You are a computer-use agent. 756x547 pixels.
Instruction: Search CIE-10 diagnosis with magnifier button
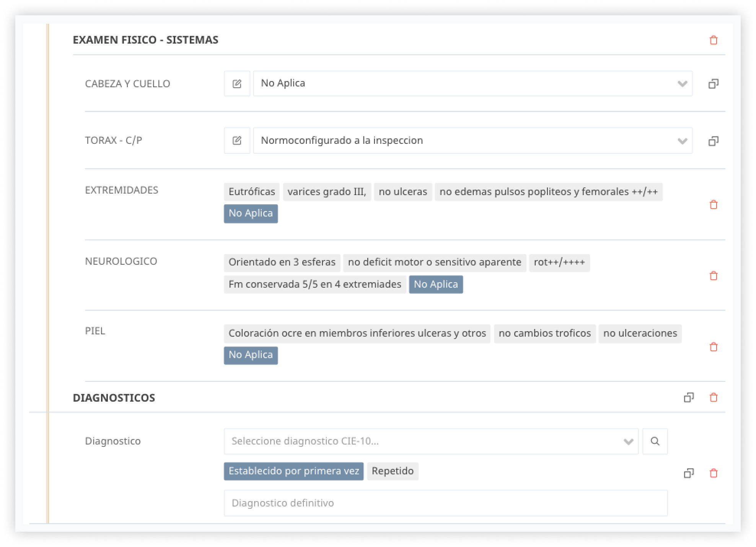click(x=655, y=441)
